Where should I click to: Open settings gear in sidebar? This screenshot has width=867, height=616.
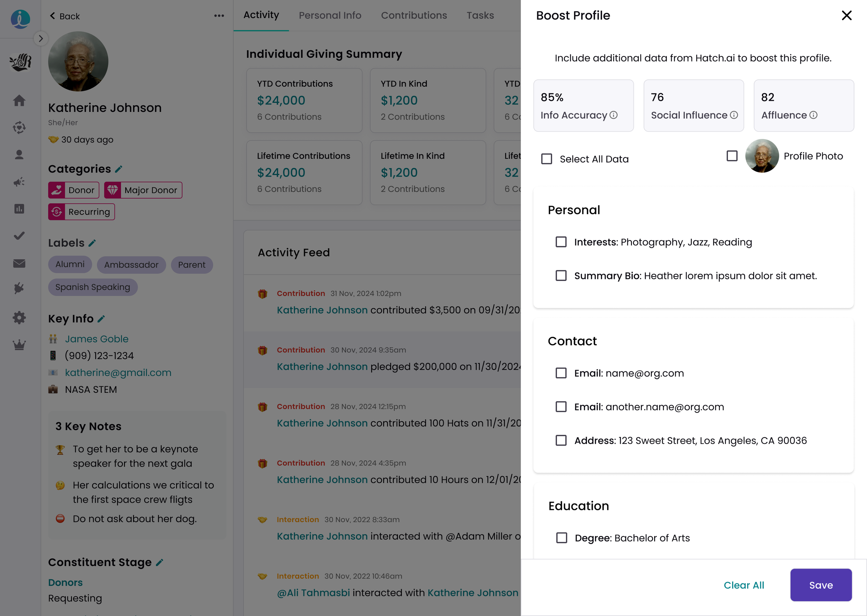tap(19, 317)
